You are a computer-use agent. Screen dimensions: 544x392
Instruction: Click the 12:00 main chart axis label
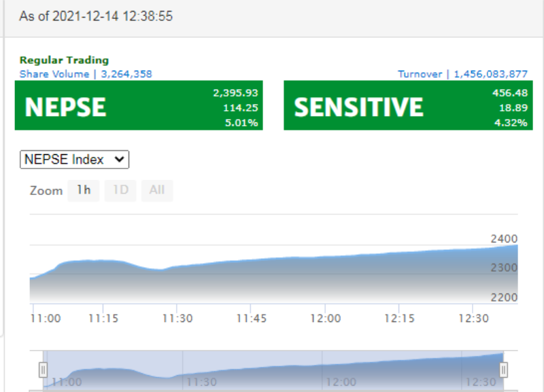tap(326, 319)
